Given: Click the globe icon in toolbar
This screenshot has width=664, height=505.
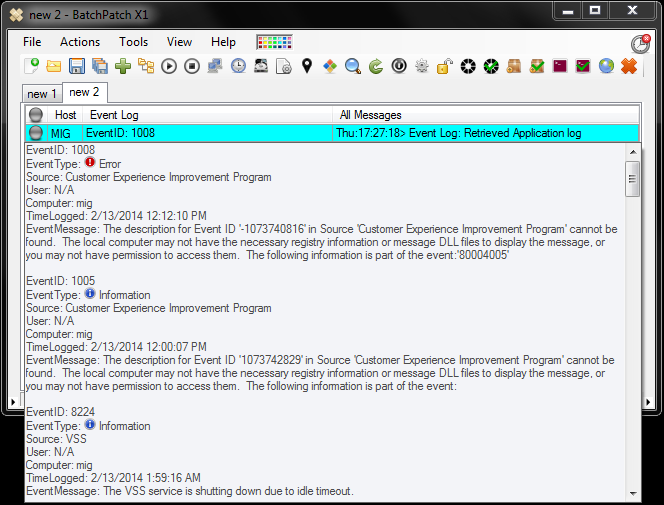Looking at the screenshot, I should (606, 67).
